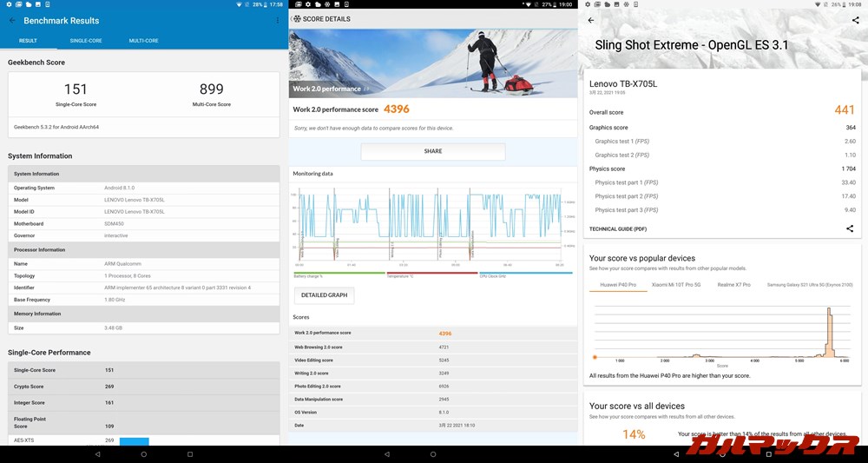This screenshot has height=463, width=868.
Task: Tap Android back button under Geekbench screen
Action: (x=98, y=454)
